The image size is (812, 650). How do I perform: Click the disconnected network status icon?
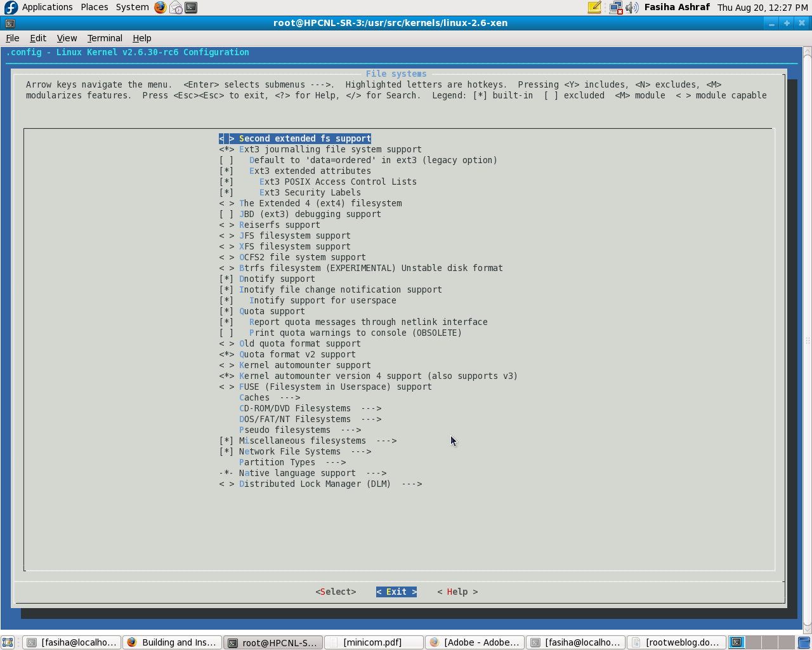click(615, 8)
